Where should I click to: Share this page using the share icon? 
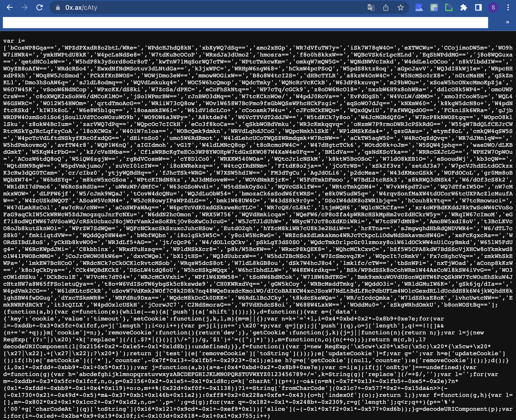point(386,8)
